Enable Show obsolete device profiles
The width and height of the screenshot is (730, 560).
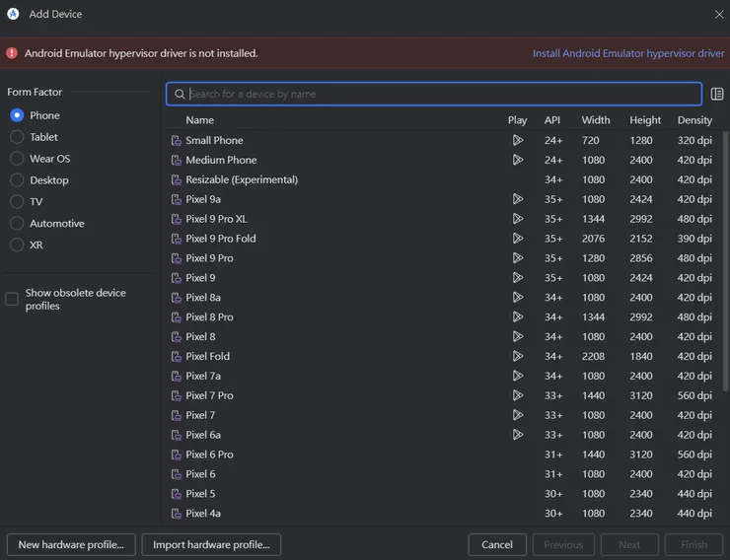point(12,299)
